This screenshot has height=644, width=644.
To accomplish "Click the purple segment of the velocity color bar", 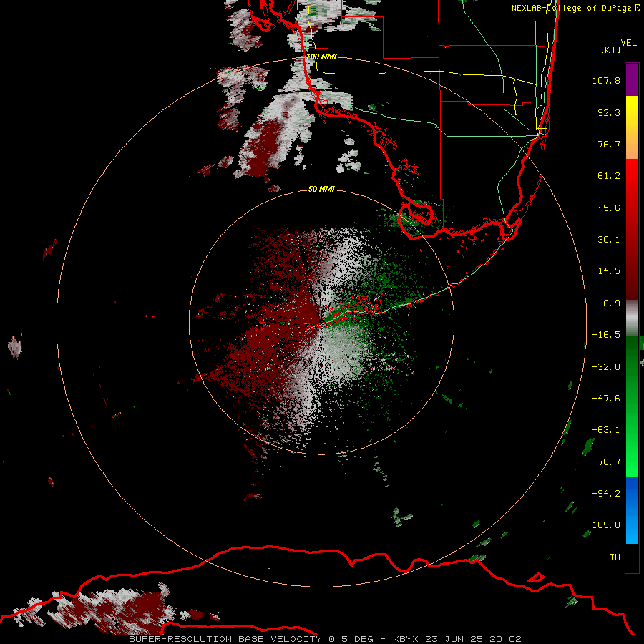I will [x=632, y=79].
